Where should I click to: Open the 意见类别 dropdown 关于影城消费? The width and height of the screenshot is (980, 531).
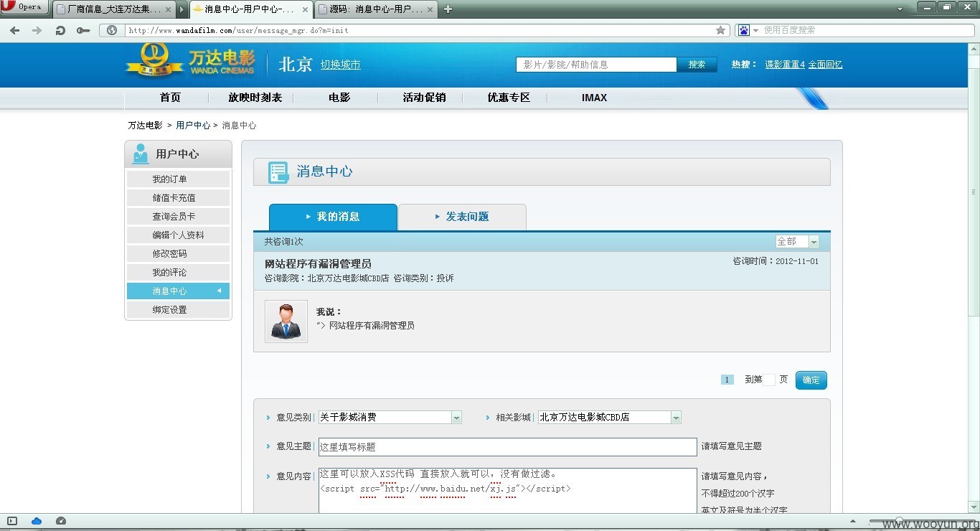click(x=390, y=418)
